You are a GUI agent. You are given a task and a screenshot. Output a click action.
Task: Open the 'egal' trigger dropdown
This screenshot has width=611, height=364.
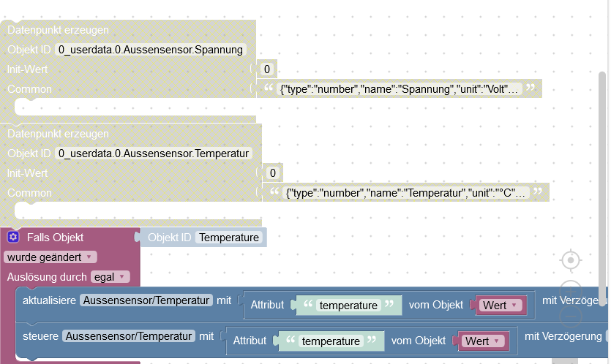click(x=110, y=277)
